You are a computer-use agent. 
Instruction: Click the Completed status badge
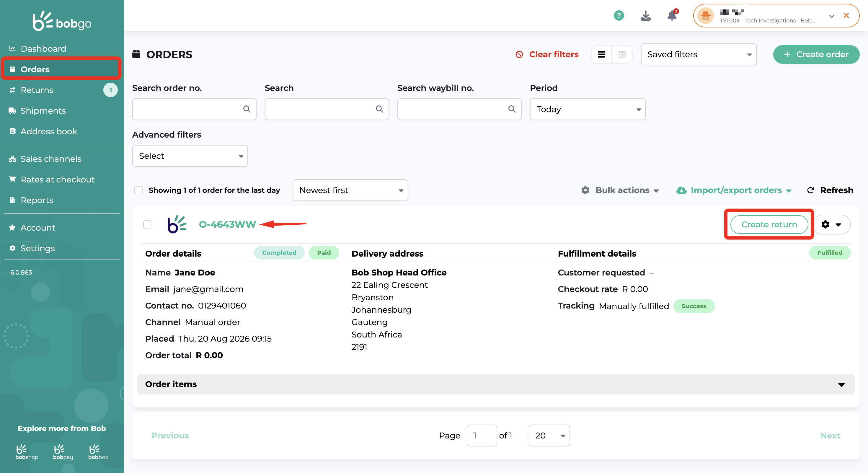point(279,253)
